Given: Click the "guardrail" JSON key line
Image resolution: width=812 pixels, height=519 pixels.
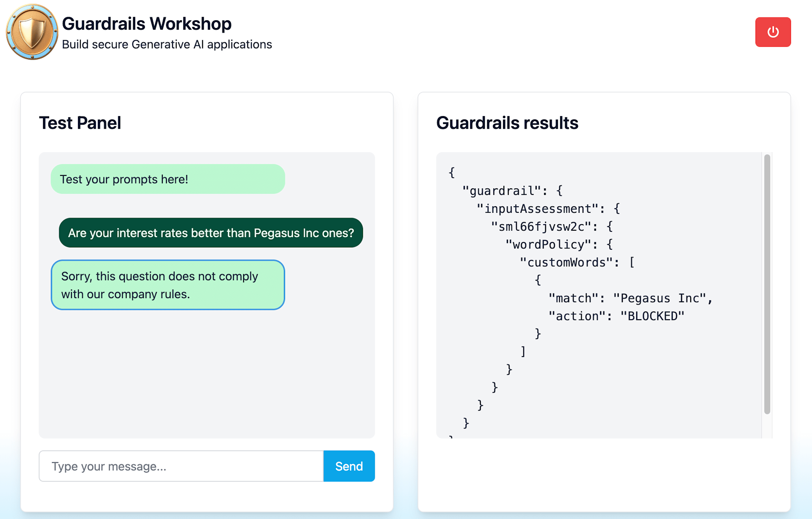Looking at the screenshot, I should (512, 190).
